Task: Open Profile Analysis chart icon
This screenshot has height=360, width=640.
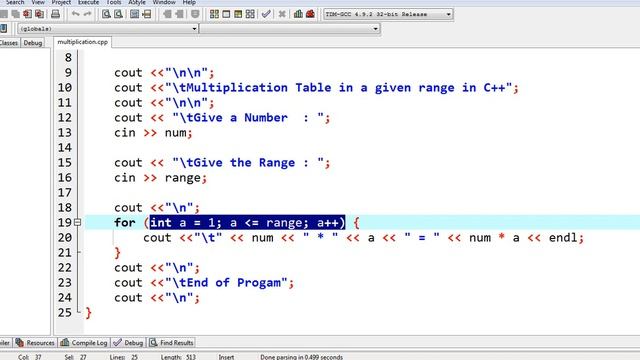Action: coord(298,14)
